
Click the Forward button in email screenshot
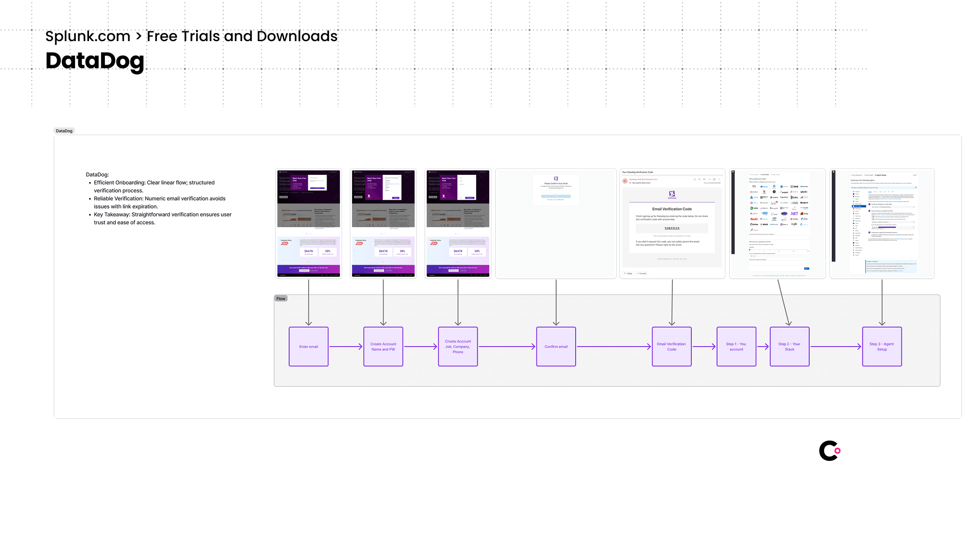(641, 273)
